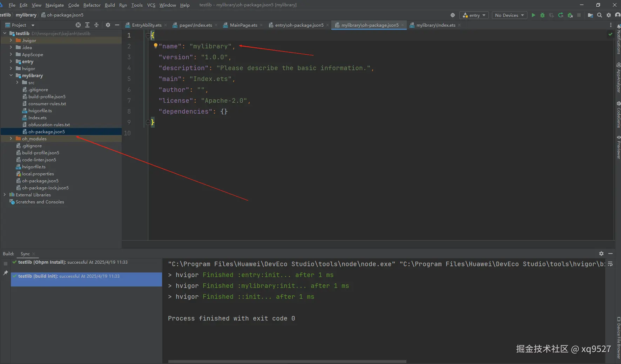This screenshot has width=621, height=364.
Task: Expand the entry module folder
Action: (11, 61)
